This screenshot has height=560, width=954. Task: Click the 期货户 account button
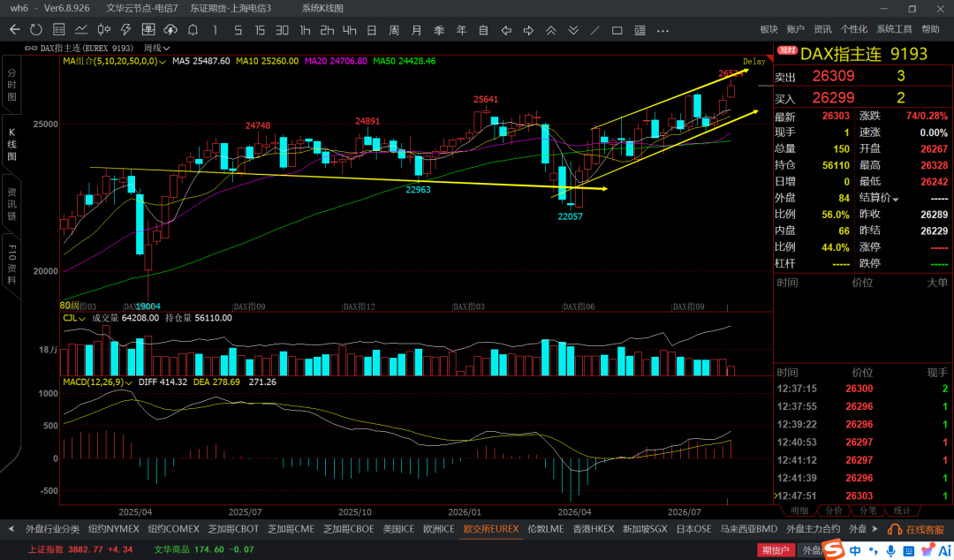point(776,549)
